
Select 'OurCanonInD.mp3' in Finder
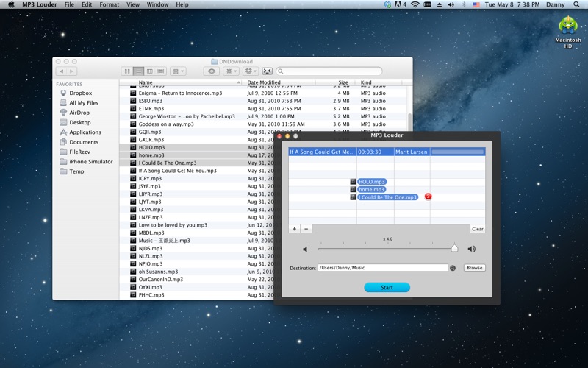coord(161,280)
